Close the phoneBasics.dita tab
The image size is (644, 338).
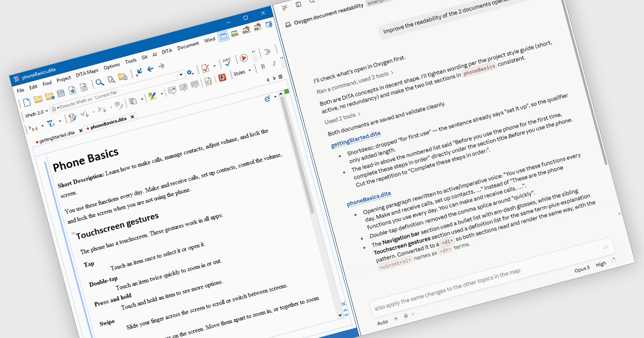(x=132, y=117)
